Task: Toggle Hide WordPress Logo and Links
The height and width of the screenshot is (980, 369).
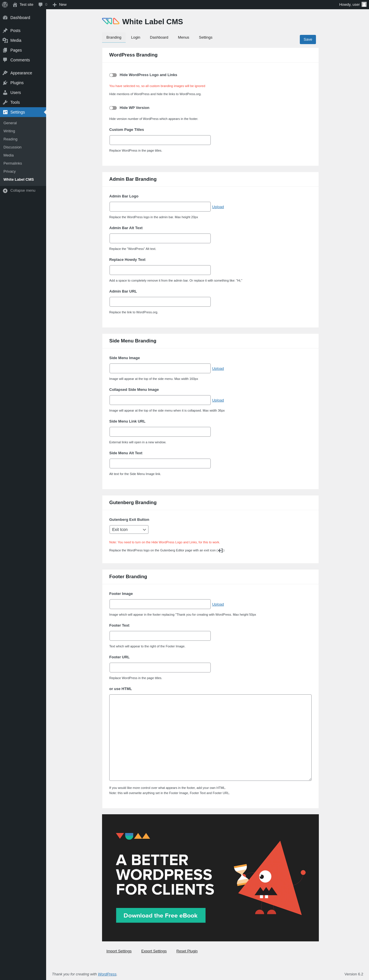Action: tap(113, 75)
